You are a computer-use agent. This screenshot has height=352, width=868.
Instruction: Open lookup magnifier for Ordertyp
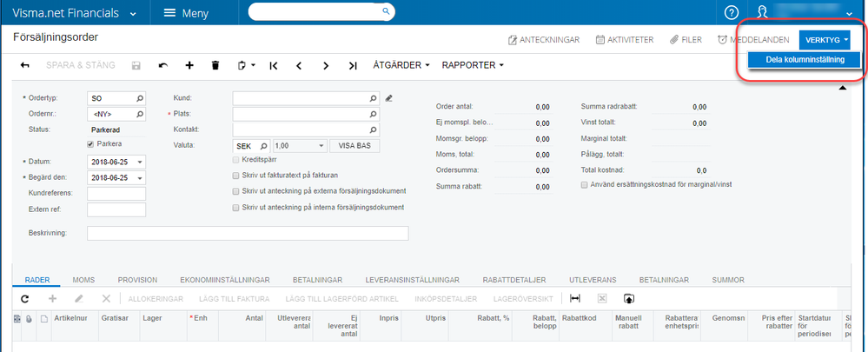click(x=140, y=98)
